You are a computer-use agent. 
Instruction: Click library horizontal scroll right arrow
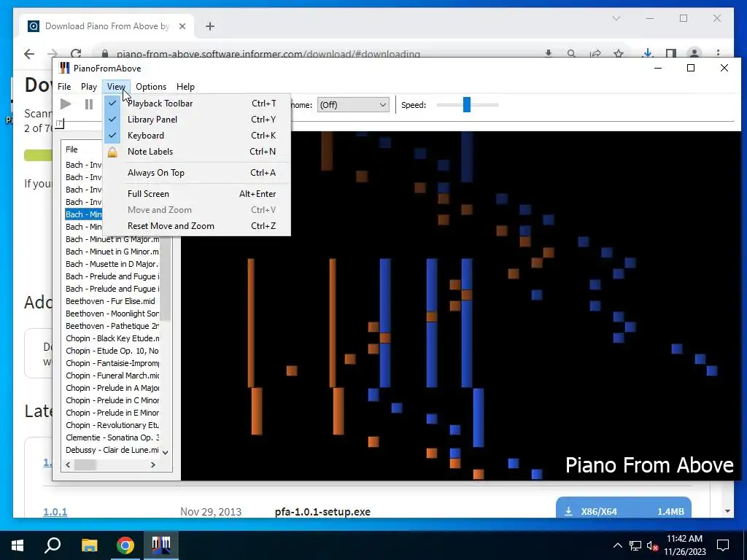click(153, 464)
